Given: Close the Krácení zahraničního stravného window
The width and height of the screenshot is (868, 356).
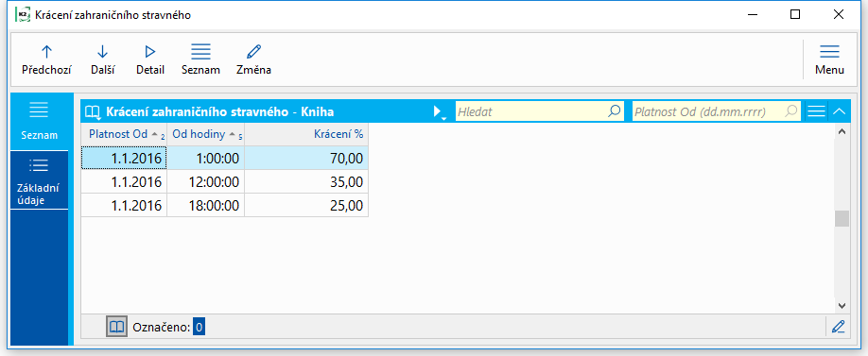Looking at the screenshot, I should (838, 15).
